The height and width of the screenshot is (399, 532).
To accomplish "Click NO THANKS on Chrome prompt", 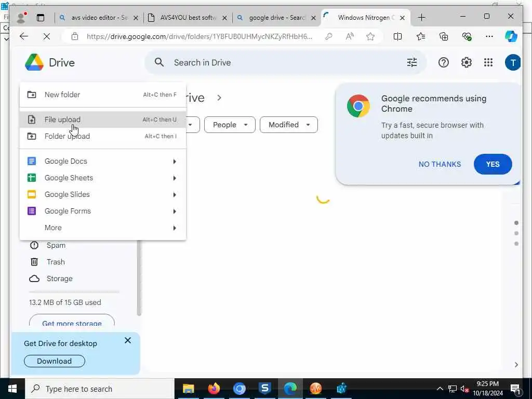I will [440, 164].
